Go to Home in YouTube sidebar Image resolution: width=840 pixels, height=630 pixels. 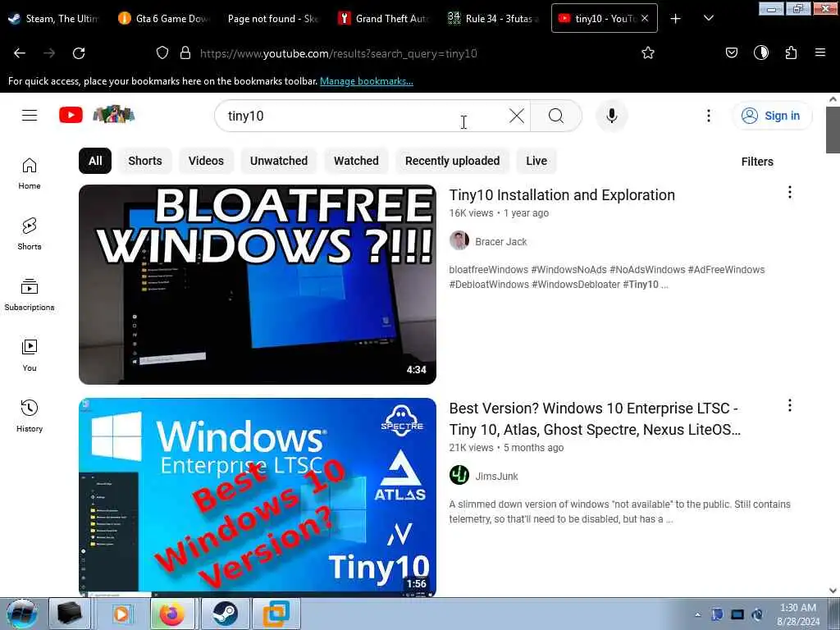click(30, 174)
